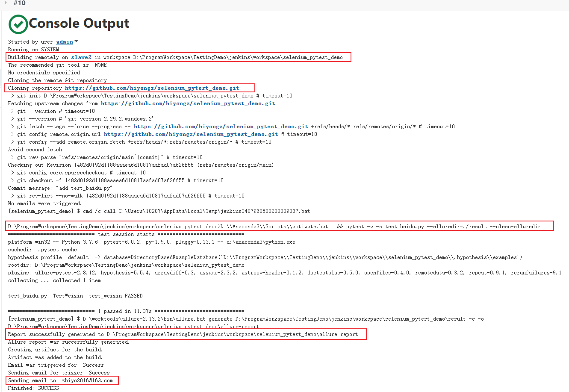The width and height of the screenshot is (569, 392).
Task: Click 'Sending email to: zhiyo2016@163.com' line
Action: click(x=60, y=380)
